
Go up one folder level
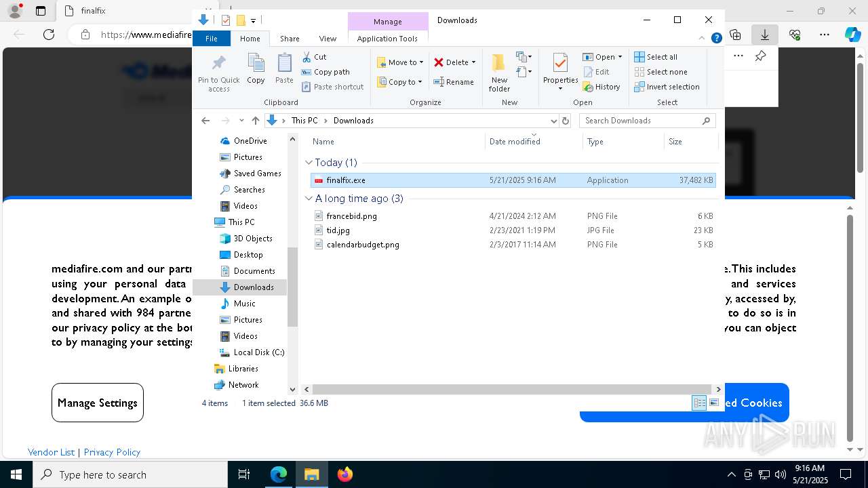(x=255, y=121)
